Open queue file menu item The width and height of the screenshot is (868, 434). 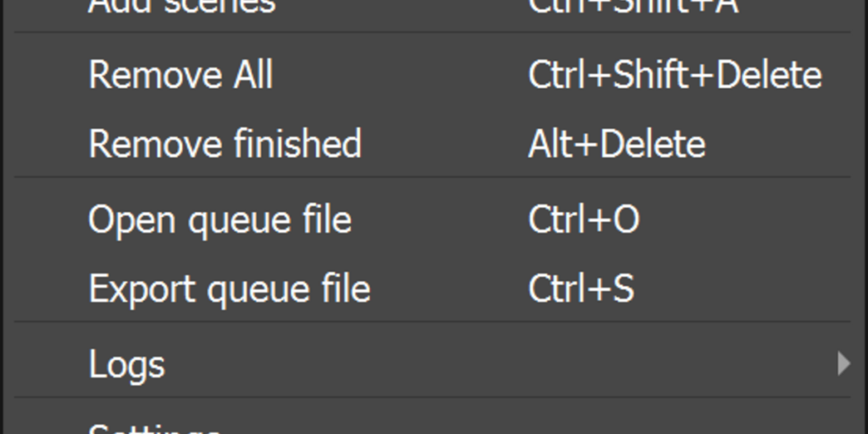click(x=431, y=220)
